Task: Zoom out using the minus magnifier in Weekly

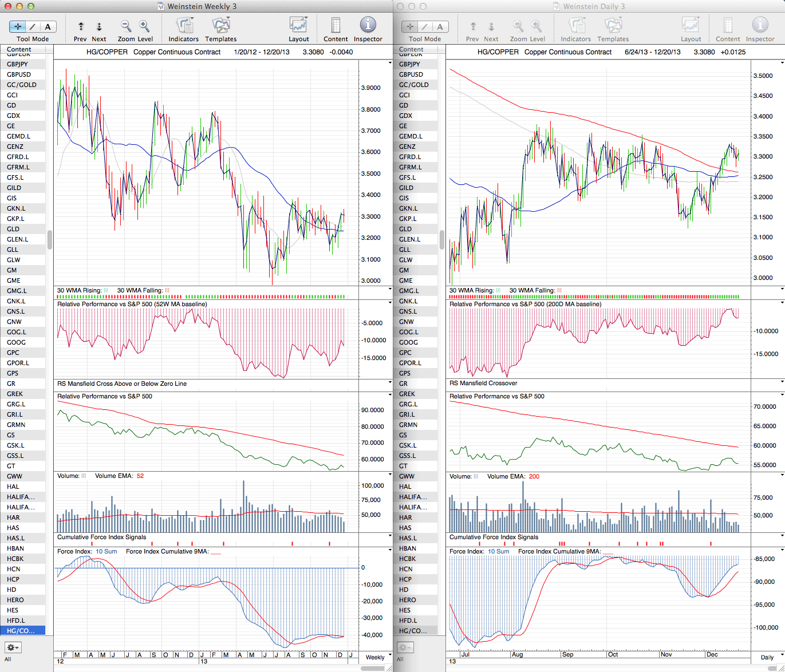Action: 126,26
